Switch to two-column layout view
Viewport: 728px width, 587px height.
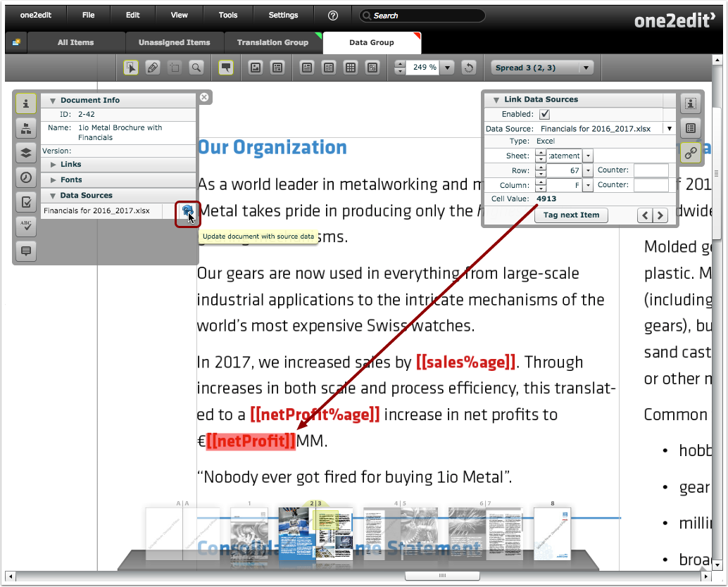tap(329, 68)
